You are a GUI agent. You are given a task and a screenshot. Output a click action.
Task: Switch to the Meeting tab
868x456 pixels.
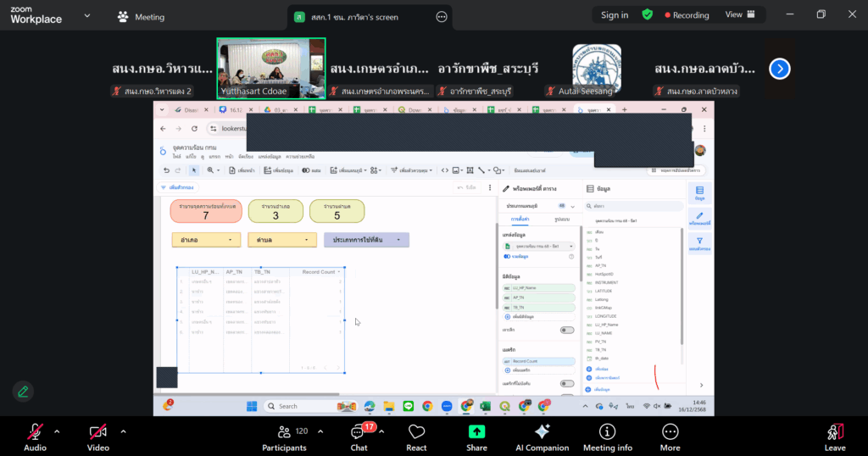[142, 17]
